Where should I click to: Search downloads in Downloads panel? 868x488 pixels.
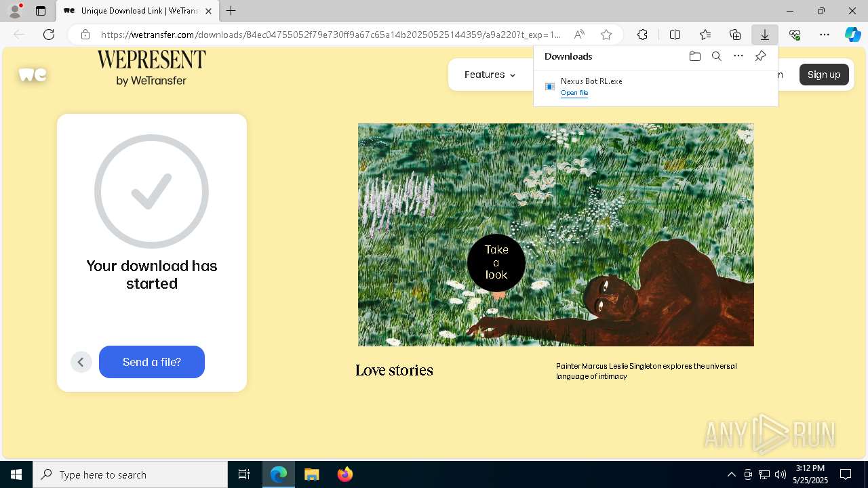716,56
